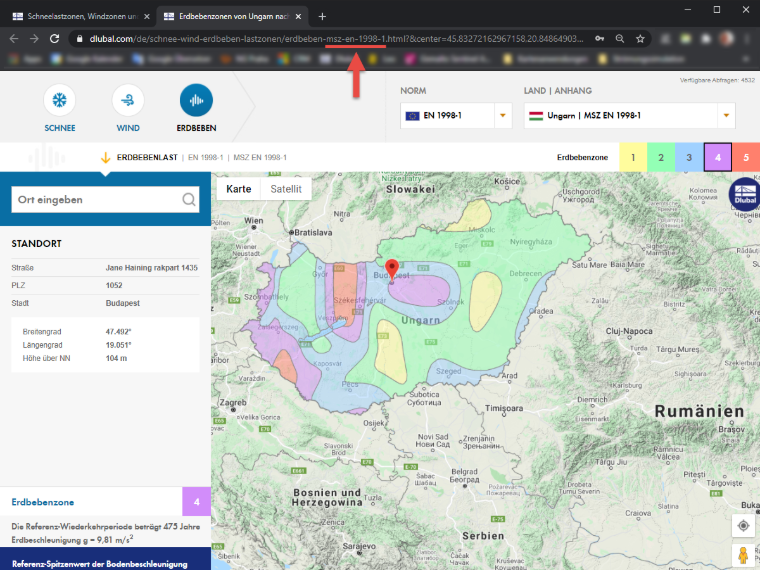Select red Erdbebenzone 5 swatch
Screen dimensions: 760x570
tap(746, 158)
